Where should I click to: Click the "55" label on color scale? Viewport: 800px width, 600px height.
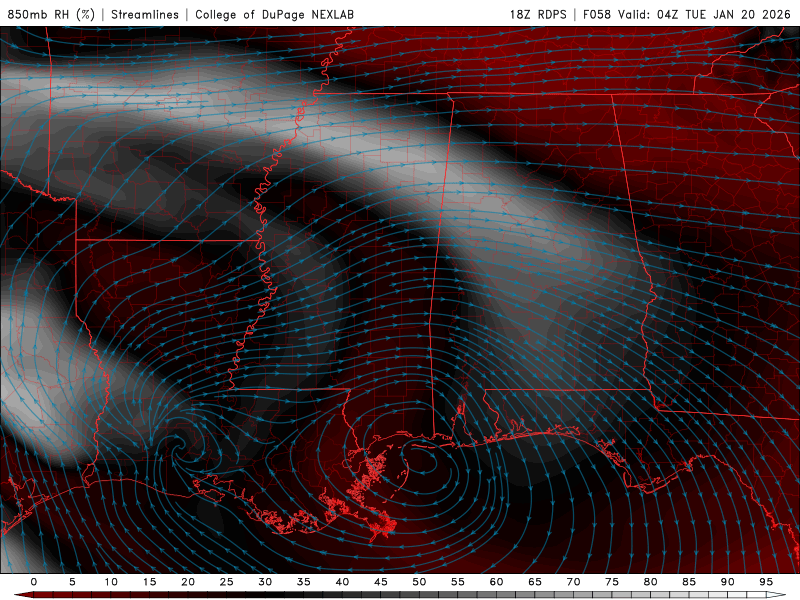[458, 582]
